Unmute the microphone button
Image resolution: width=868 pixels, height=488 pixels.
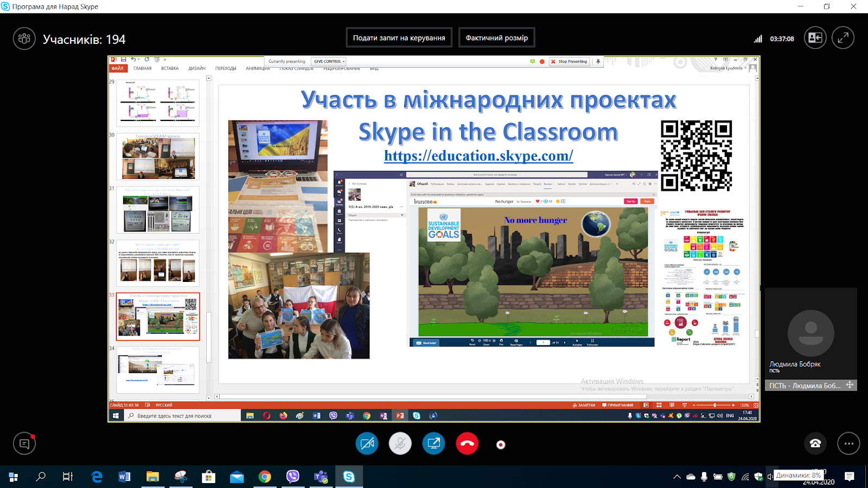tap(400, 444)
